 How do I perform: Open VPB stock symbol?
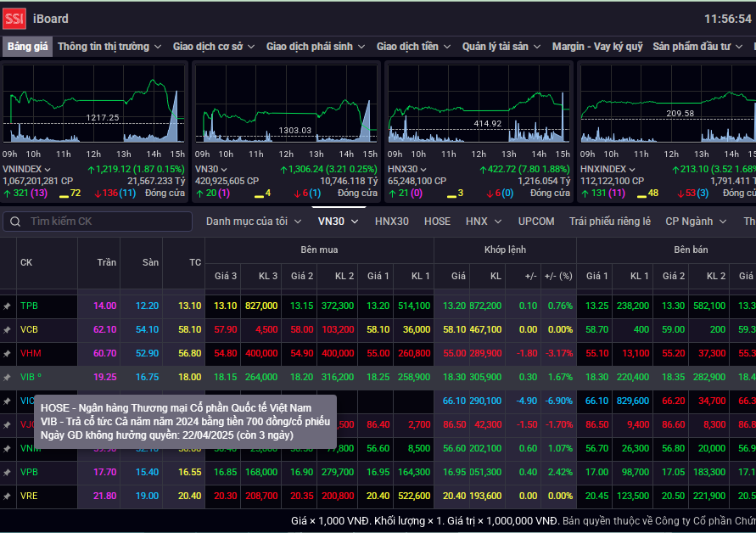[29, 472]
